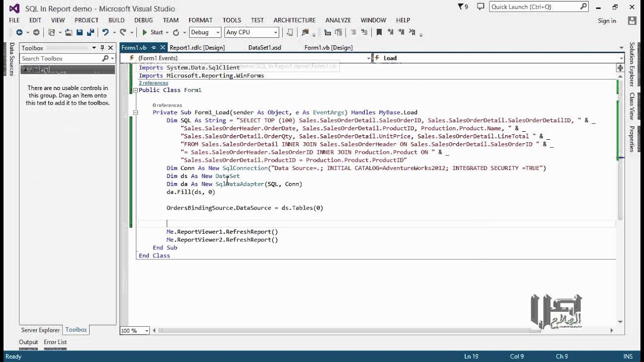Clear all bookmarks with the toolbar icon
The width and height of the screenshot is (644, 362).
tap(413, 32)
